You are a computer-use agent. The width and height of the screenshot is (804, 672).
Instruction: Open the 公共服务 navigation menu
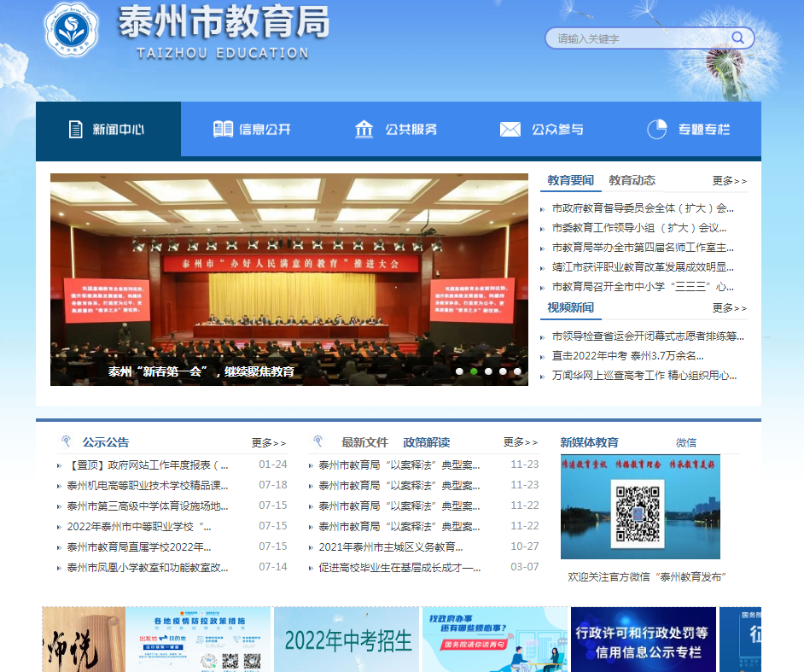399,129
